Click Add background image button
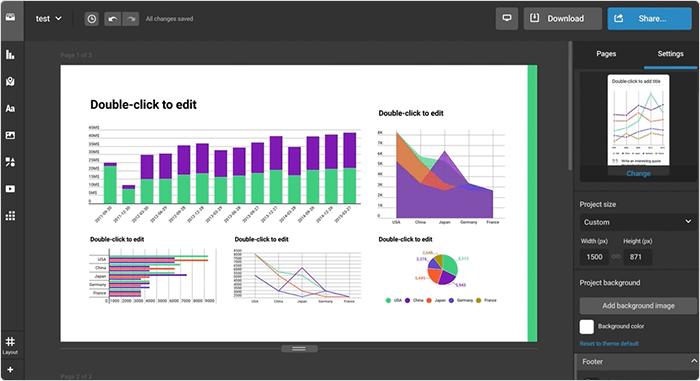Viewport: 700px width, 381px height. click(638, 306)
